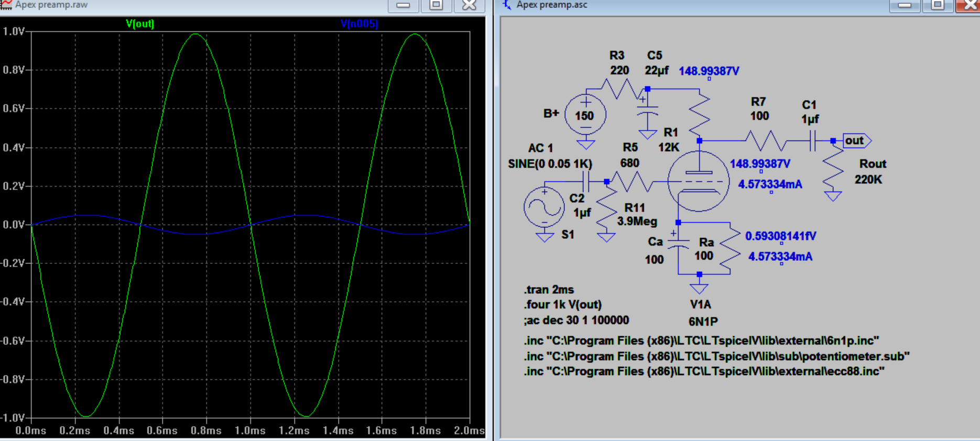The height and width of the screenshot is (441, 980).
Task: Minimize the Apex preamp.raw plot window
Action: pos(403,5)
